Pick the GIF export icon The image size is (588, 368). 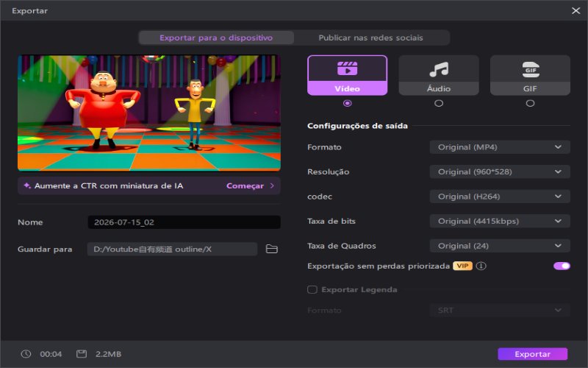click(530, 69)
